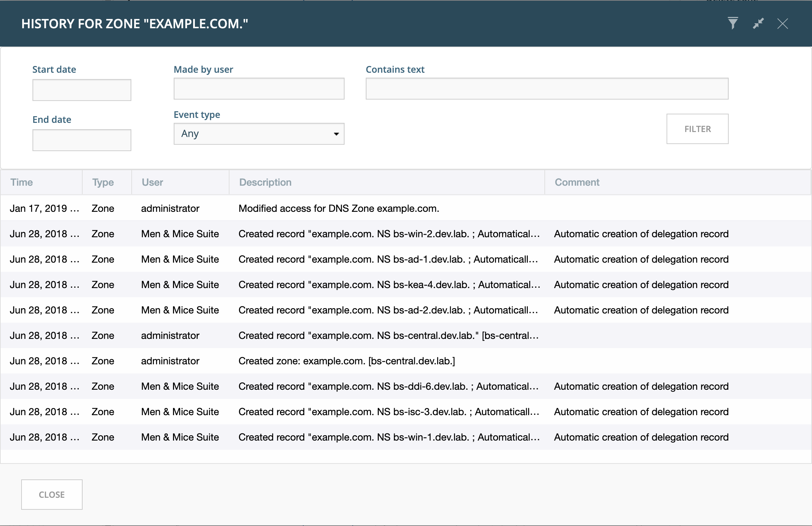Click the FILTER button
This screenshot has width=812, height=526.
697,129
